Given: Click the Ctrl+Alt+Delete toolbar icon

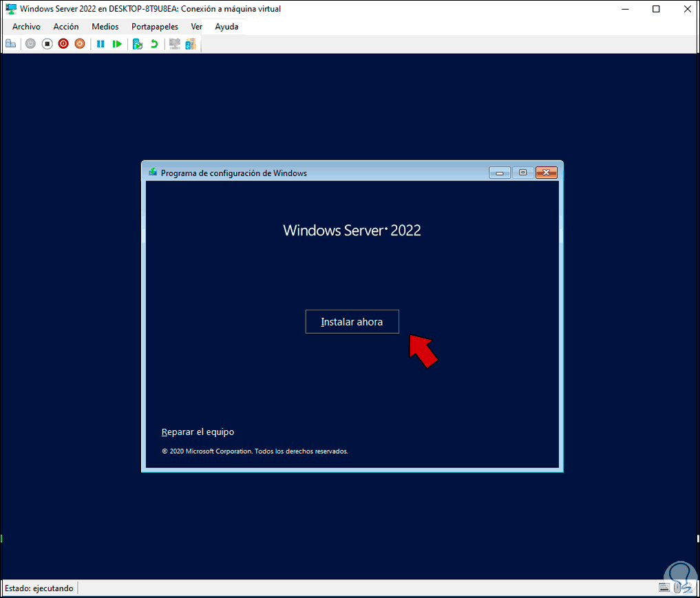Looking at the screenshot, I should (11, 44).
